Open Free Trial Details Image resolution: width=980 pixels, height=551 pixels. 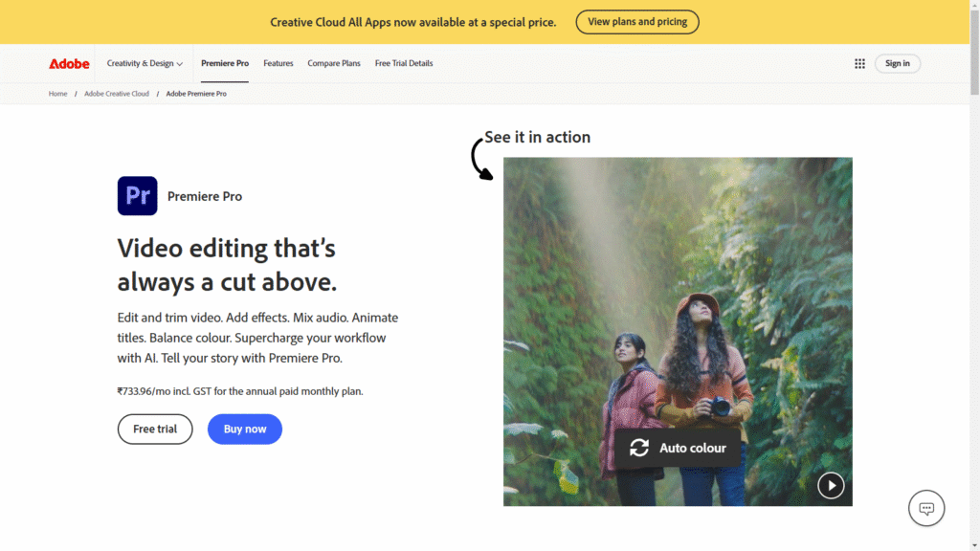pyautogui.click(x=404, y=63)
